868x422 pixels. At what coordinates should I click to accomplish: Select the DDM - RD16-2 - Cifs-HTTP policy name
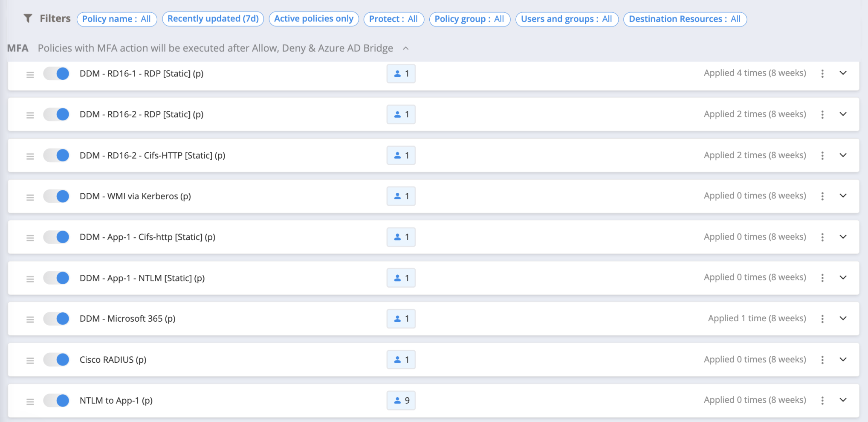point(152,155)
